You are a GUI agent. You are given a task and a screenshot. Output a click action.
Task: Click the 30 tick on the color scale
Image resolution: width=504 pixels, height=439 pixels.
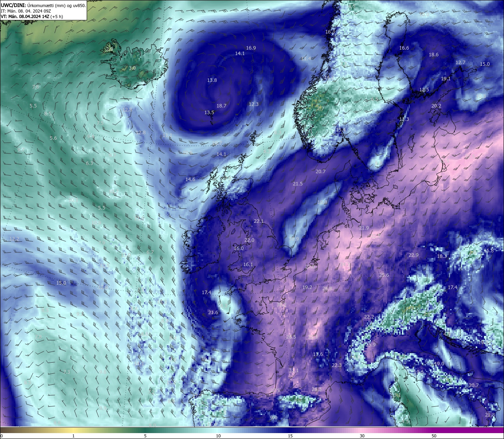361,436
